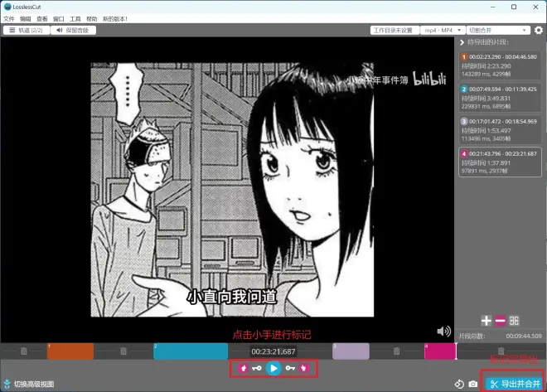This screenshot has width=547, height=392.
Task: Open the 文件 menu
Action: (x=9, y=19)
